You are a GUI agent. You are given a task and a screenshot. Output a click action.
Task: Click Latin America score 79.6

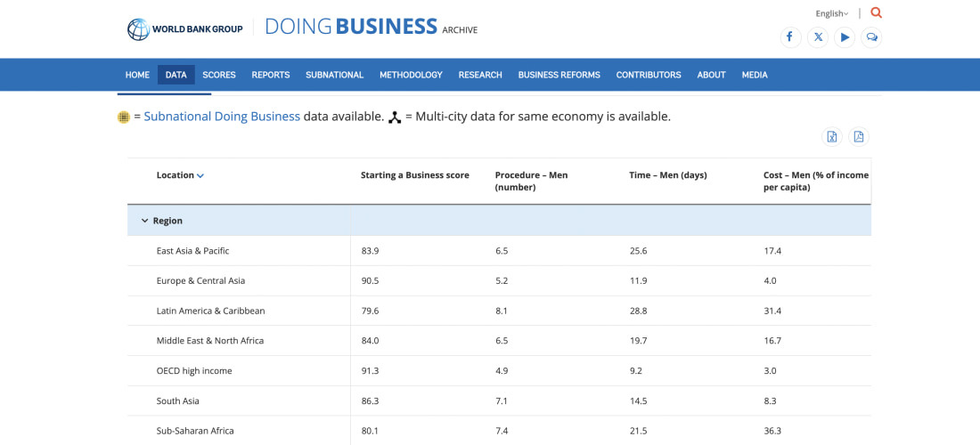coord(370,311)
